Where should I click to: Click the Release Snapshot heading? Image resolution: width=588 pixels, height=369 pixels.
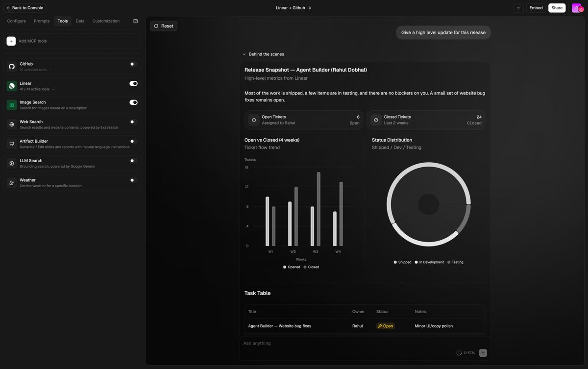point(306,70)
